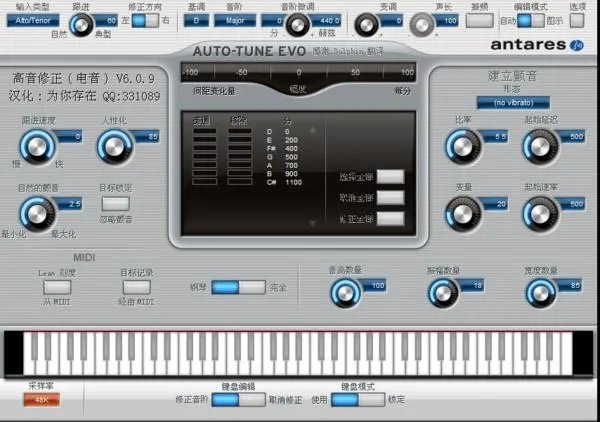Click the 宽度数量 width amount knob

(541, 294)
